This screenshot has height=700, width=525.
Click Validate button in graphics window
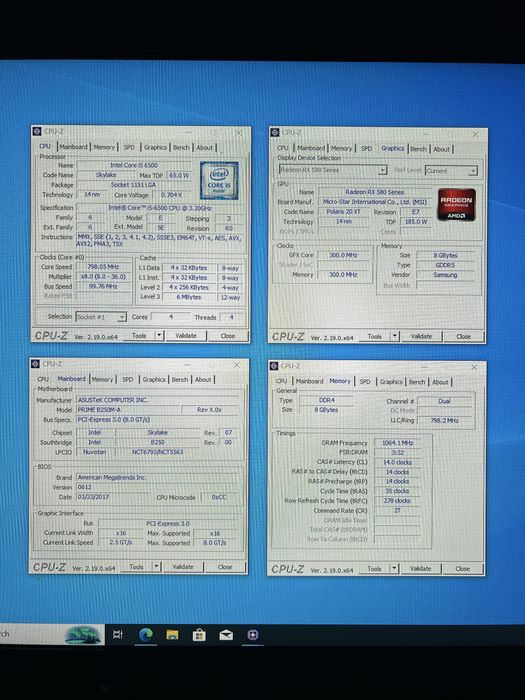pyautogui.click(x=421, y=336)
